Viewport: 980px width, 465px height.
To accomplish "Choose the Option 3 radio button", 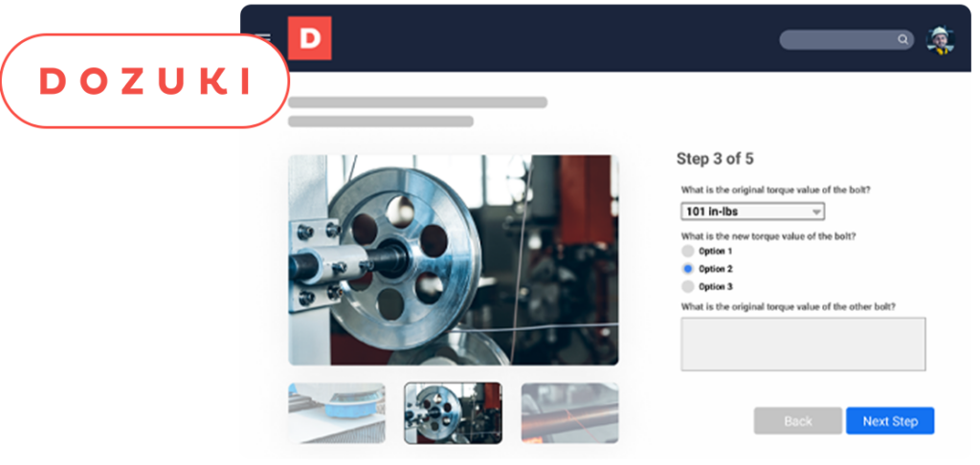I will click(x=687, y=286).
